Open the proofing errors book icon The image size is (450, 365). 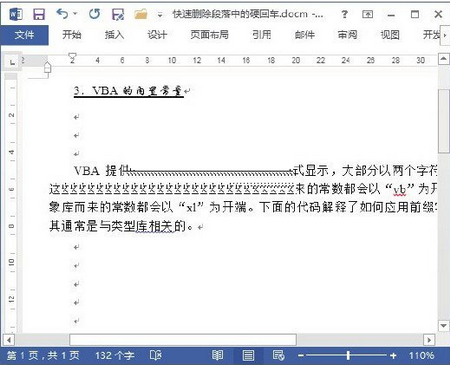[156, 355]
